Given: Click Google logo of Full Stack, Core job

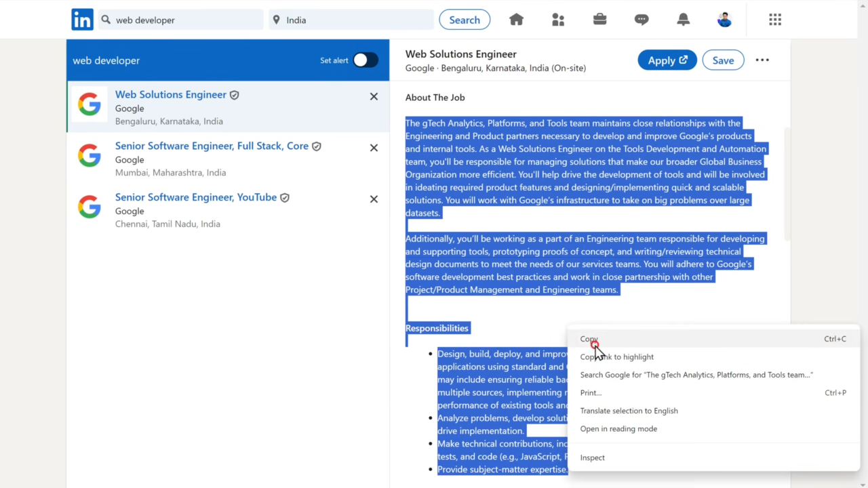Looking at the screenshot, I should click(90, 156).
